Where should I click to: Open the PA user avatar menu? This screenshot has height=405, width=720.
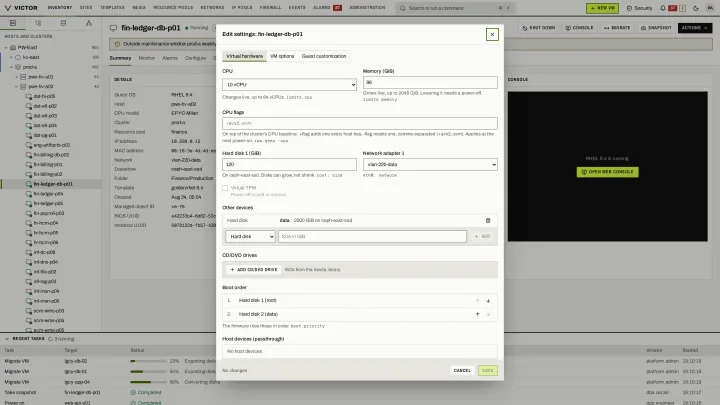point(710,8)
